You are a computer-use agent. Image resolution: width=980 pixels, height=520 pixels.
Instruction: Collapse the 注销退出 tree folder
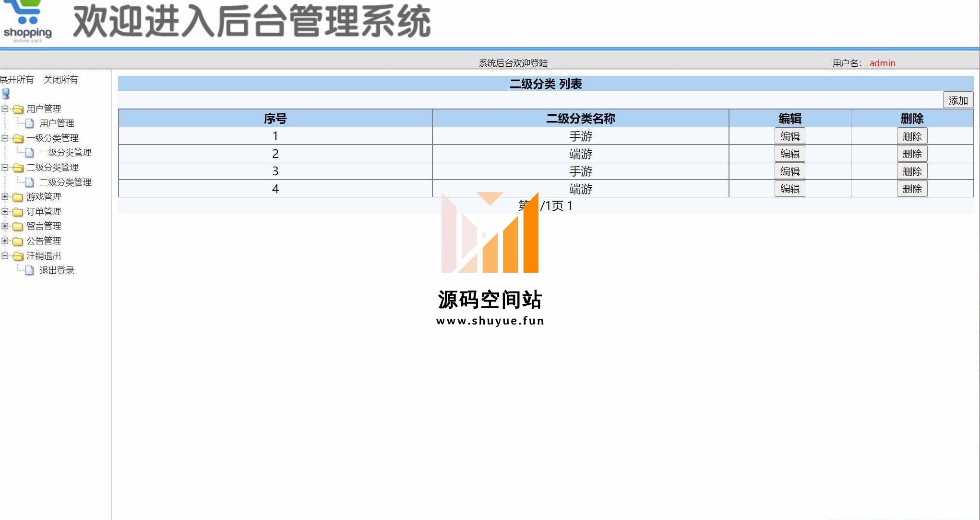(x=5, y=255)
